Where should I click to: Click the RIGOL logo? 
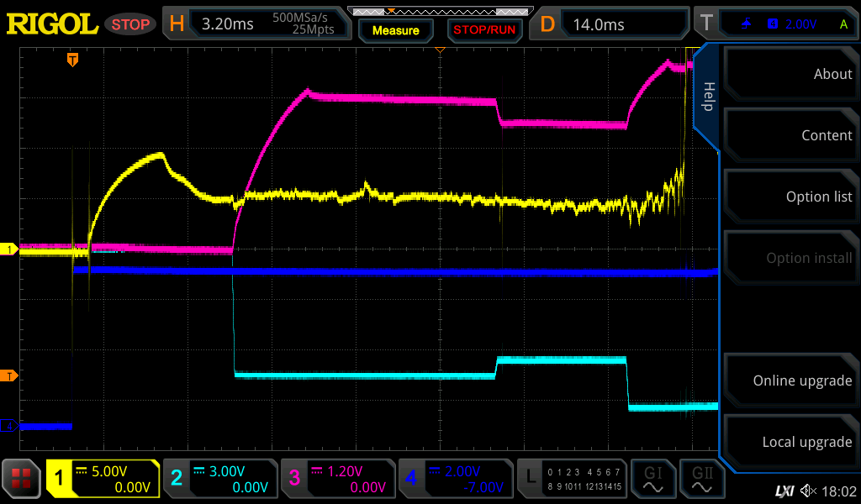pyautogui.click(x=52, y=24)
